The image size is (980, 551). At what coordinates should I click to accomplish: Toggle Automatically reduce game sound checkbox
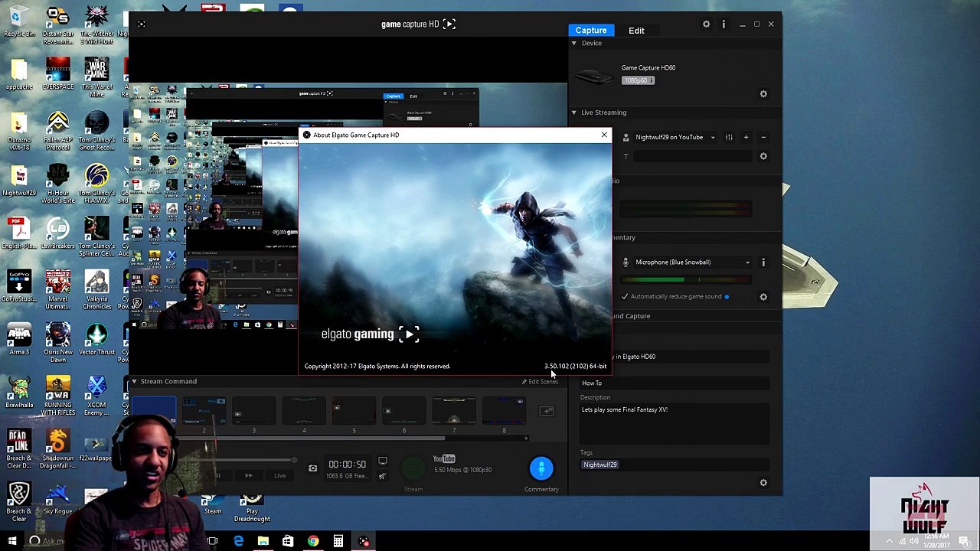(x=625, y=297)
